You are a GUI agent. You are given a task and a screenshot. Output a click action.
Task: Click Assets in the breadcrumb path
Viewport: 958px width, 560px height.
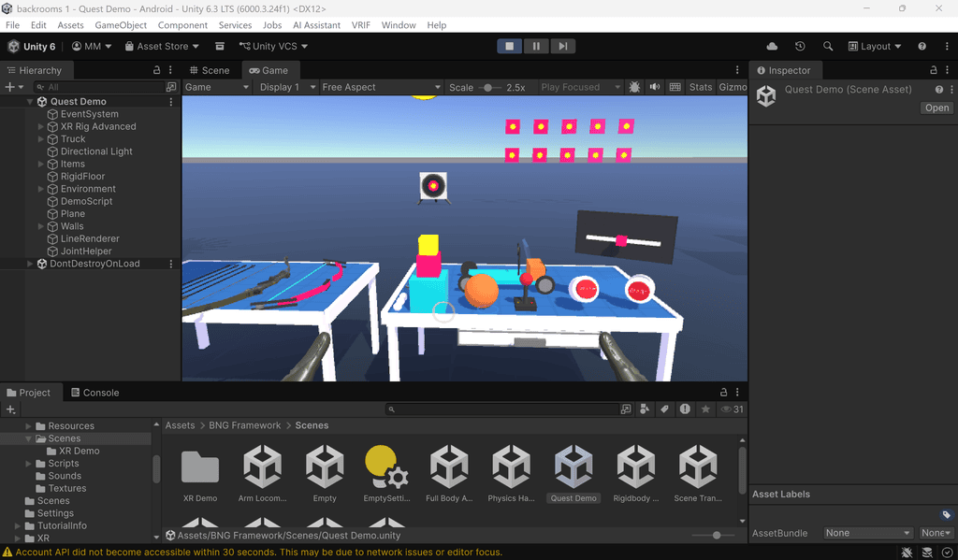point(181,425)
